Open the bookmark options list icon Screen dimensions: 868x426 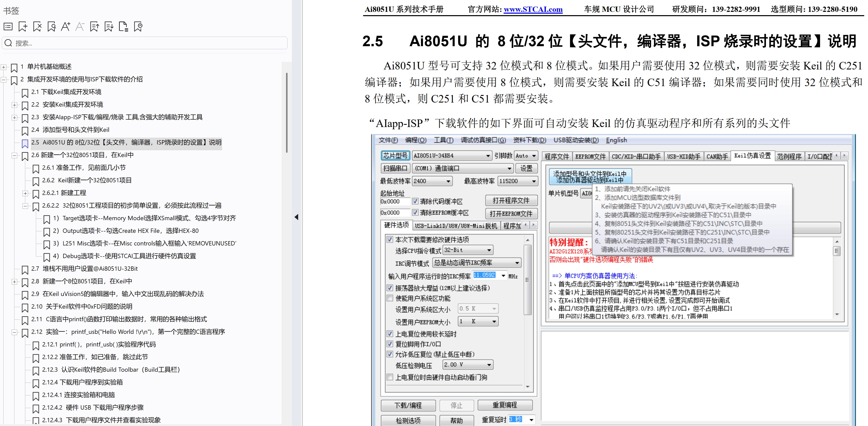8,26
